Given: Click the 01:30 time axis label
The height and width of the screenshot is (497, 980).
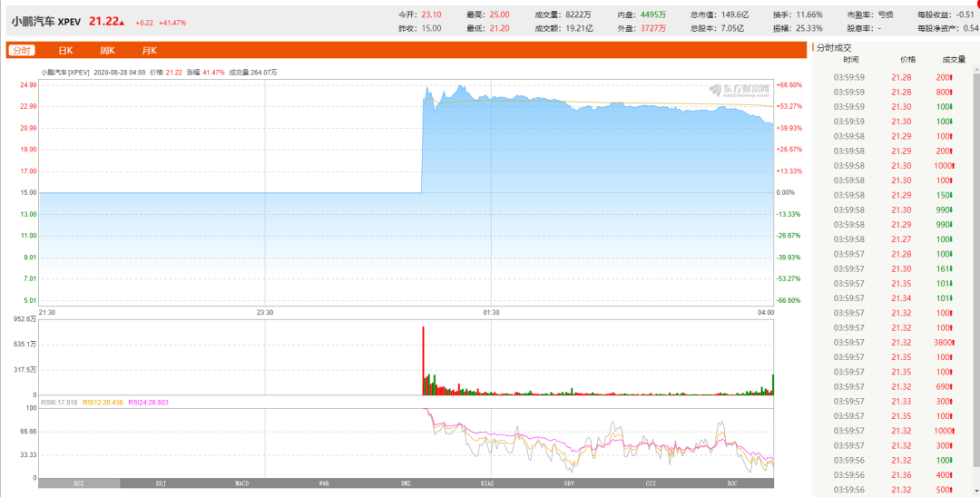Looking at the screenshot, I should [x=491, y=312].
